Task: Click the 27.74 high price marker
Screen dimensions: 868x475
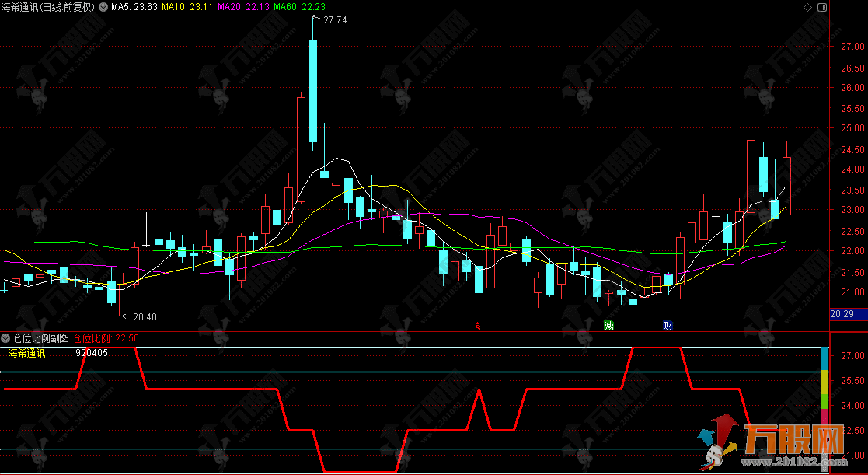Action: [335, 20]
